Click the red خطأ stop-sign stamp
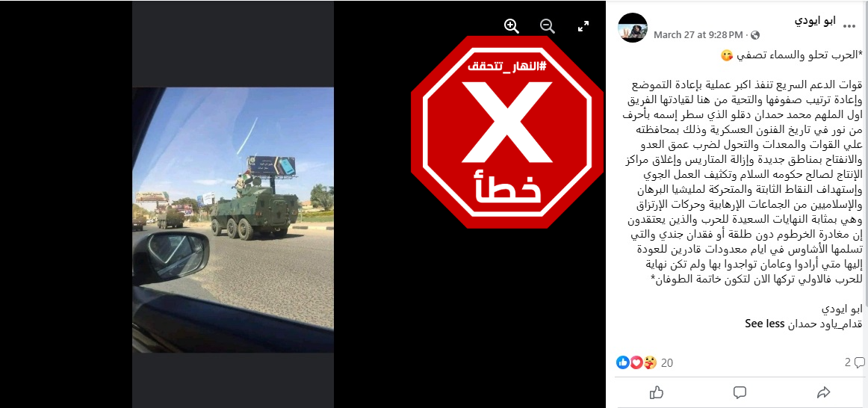The height and width of the screenshot is (408, 868). [x=506, y=132]
